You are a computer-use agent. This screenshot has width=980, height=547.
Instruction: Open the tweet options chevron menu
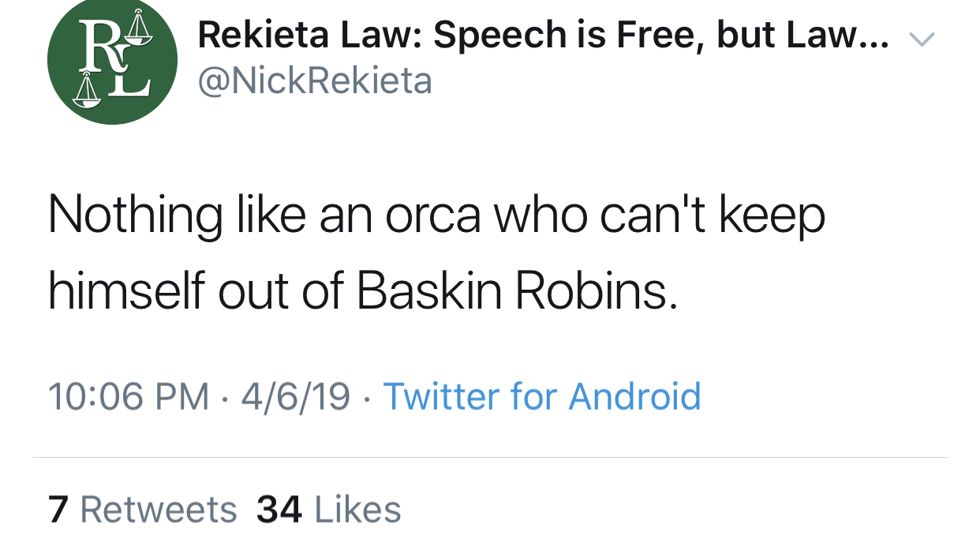pos(922,38)
